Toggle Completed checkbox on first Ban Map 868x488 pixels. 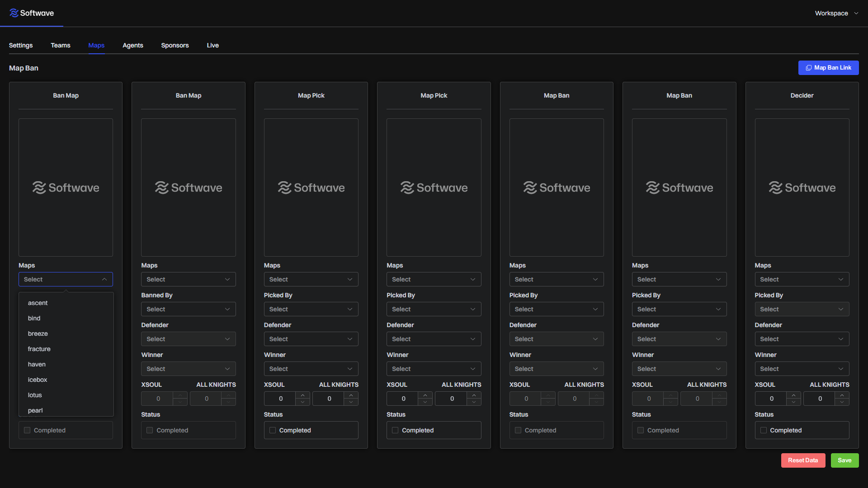click(27, 430)
